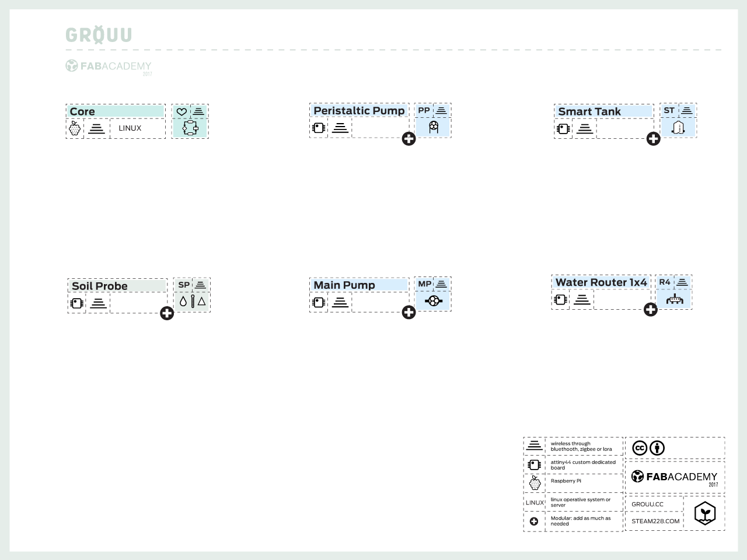Select the valve icon inside the MP block
The height and width of the screenshot is (560, 747).
pos(434,301)
